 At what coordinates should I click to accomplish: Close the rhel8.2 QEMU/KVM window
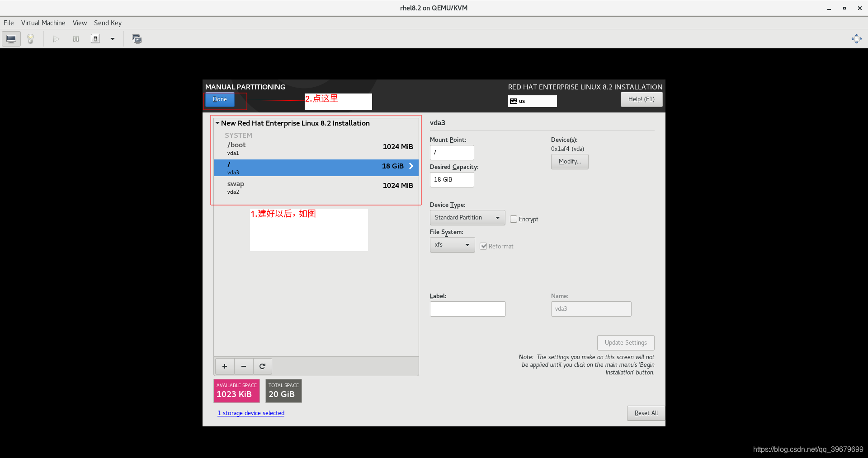859,8
